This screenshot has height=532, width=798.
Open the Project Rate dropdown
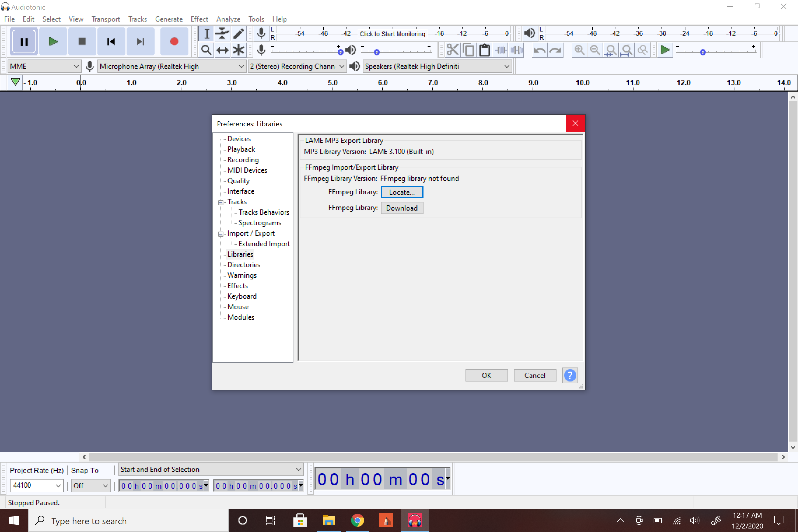click(36, 486)
